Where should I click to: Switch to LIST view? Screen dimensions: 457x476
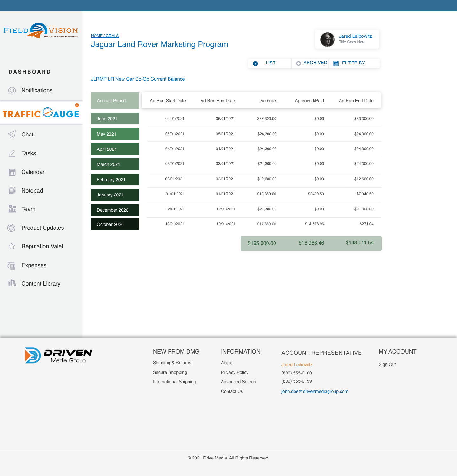270,63
